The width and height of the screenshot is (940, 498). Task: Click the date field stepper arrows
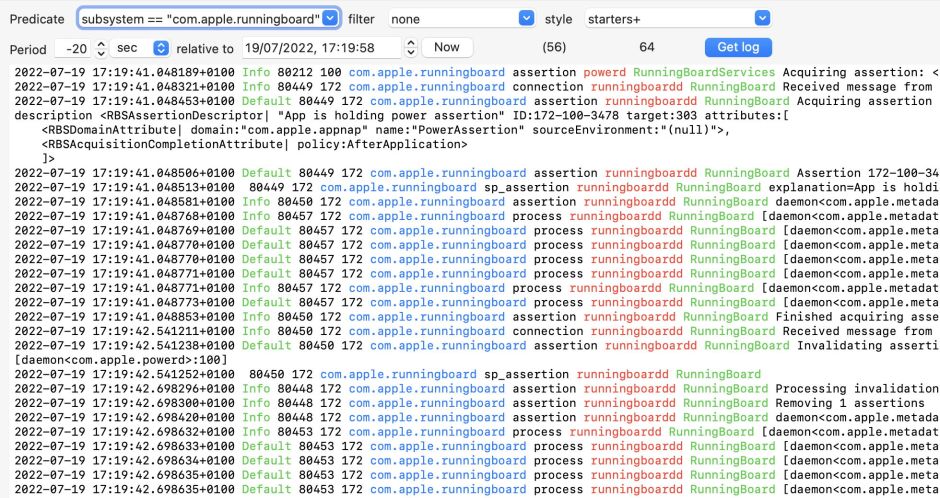tap(411, 48)
